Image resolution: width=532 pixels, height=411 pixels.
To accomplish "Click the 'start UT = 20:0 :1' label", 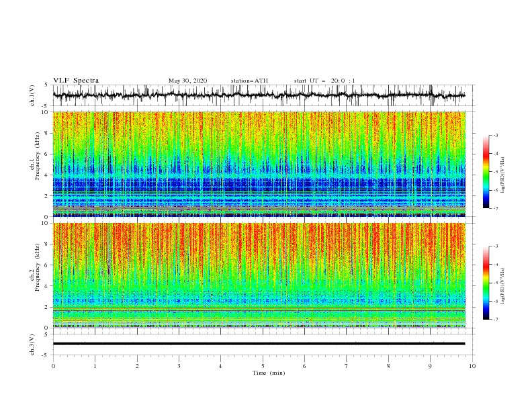I will click(324, 81).
